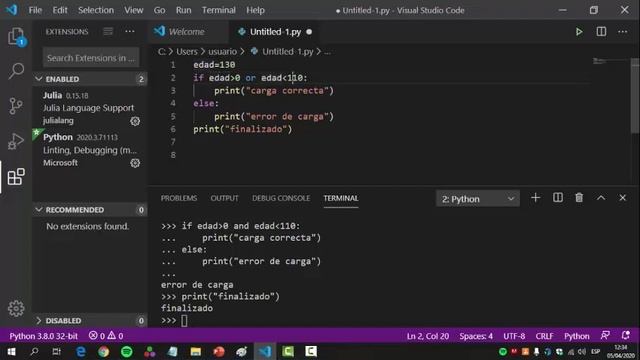640x360 pixels.
Task: Open the Selection menu
Action: coord(96,10)
